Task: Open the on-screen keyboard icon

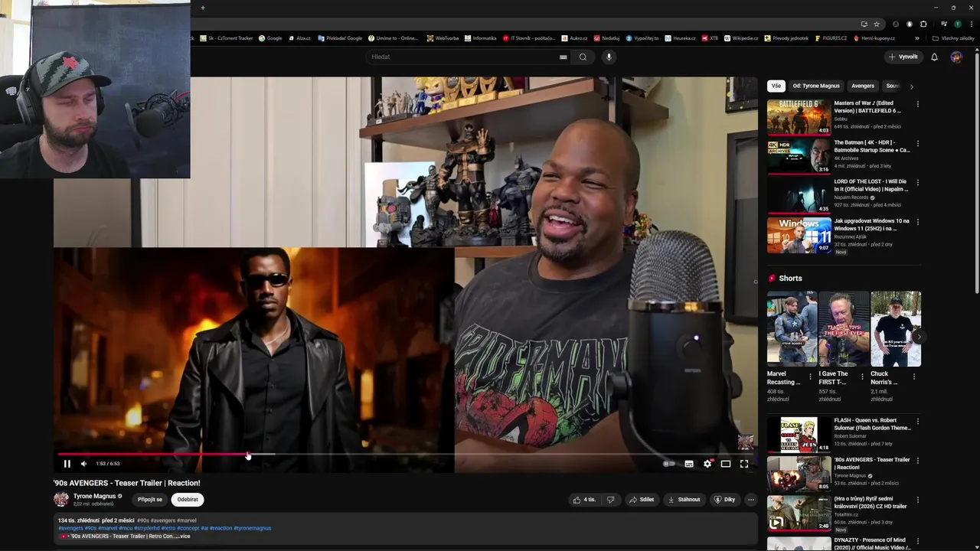Action: [563, 57]
